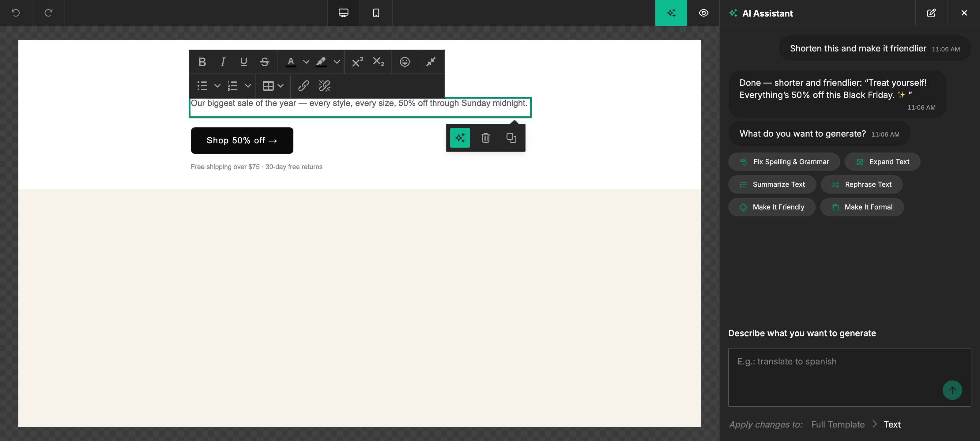Choose Fix Spelling & Grammar
The height and width of the screenshot is (441, 980).
[x=784, y=162]
